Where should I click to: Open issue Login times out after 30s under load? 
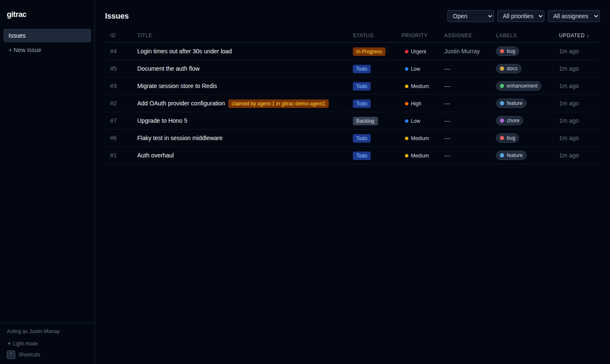[x=184, y=51]
